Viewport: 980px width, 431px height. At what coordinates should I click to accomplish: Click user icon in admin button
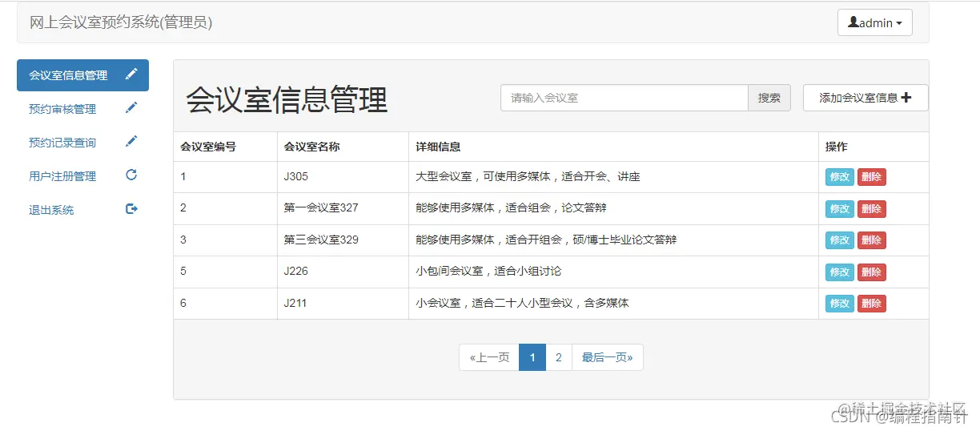click(x=853, y=22)
